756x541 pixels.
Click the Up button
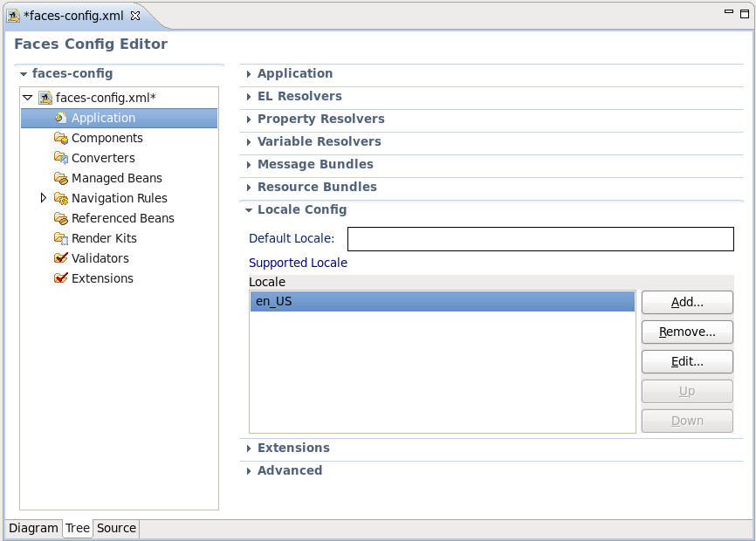click(x=687, y=391)
